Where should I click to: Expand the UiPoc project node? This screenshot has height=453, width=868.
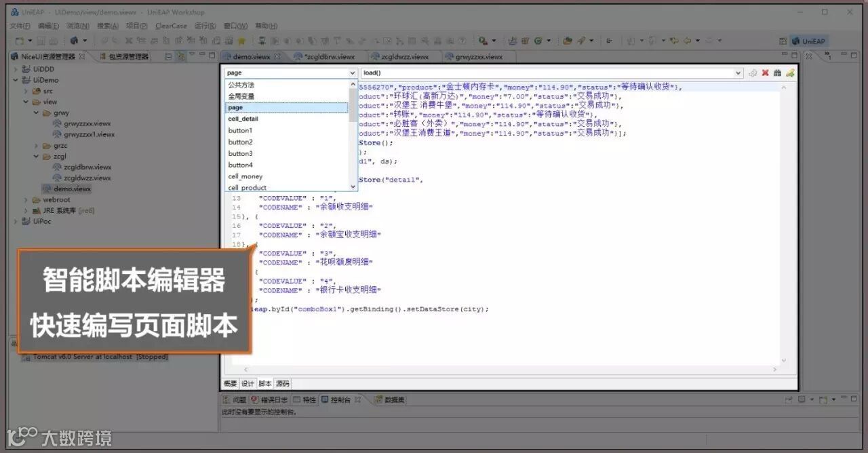pyautogui.click(x=16, y=221)
